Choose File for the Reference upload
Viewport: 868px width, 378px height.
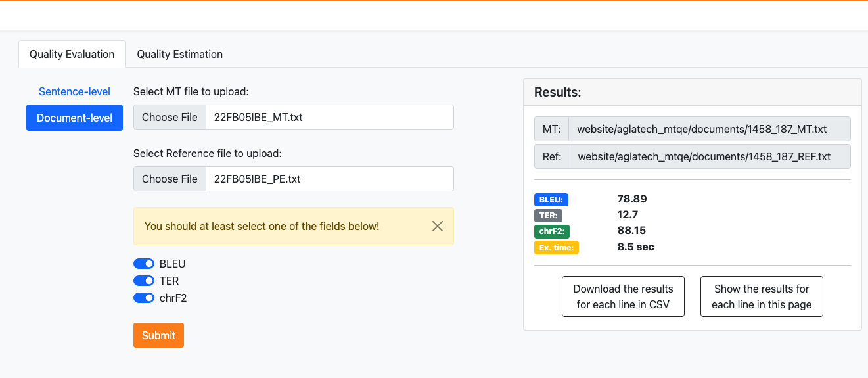click(x=170, y=179)
